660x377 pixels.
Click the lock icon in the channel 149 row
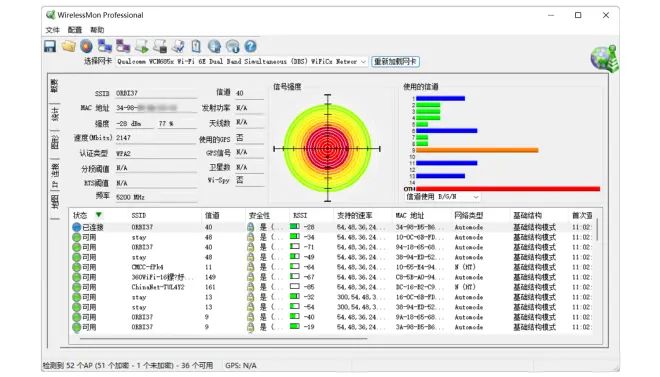(250, 277)
